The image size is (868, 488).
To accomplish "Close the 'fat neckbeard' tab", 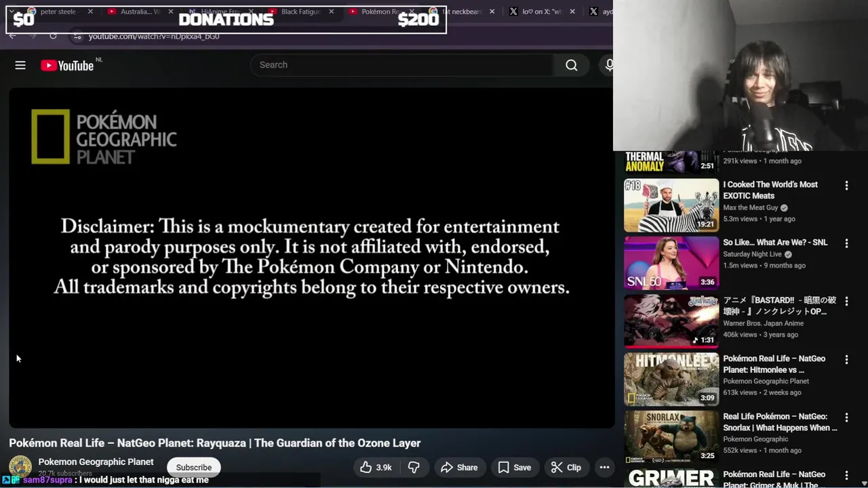I will coord(492,12).
